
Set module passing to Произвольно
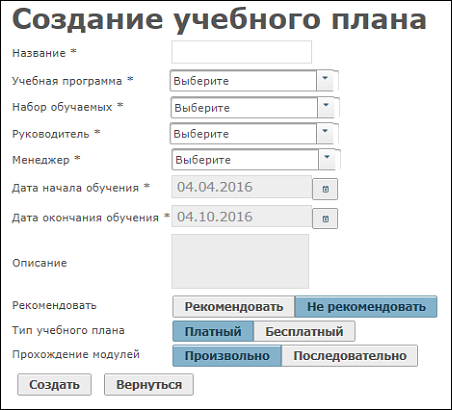click(x=227, y=356)
